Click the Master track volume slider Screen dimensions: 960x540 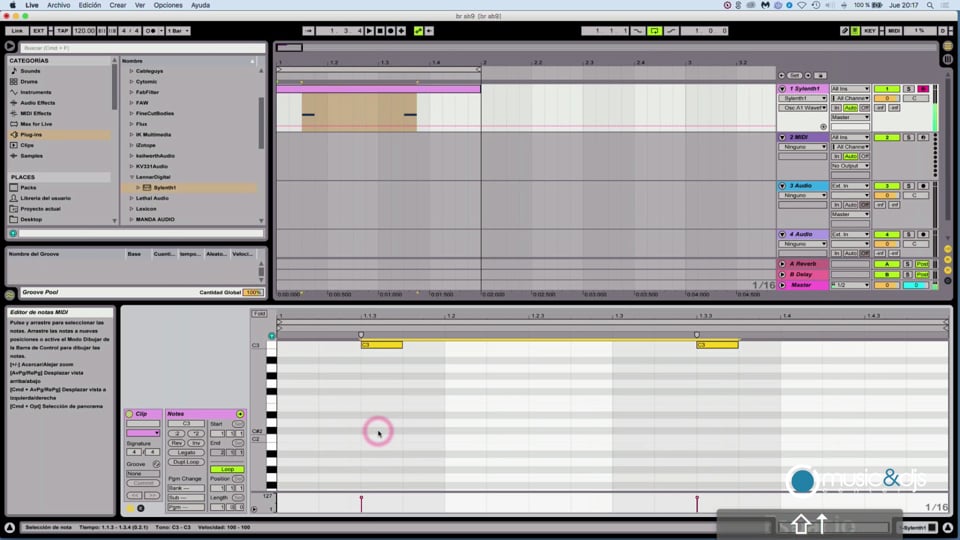pyautogui.click(x=887, y=285)
